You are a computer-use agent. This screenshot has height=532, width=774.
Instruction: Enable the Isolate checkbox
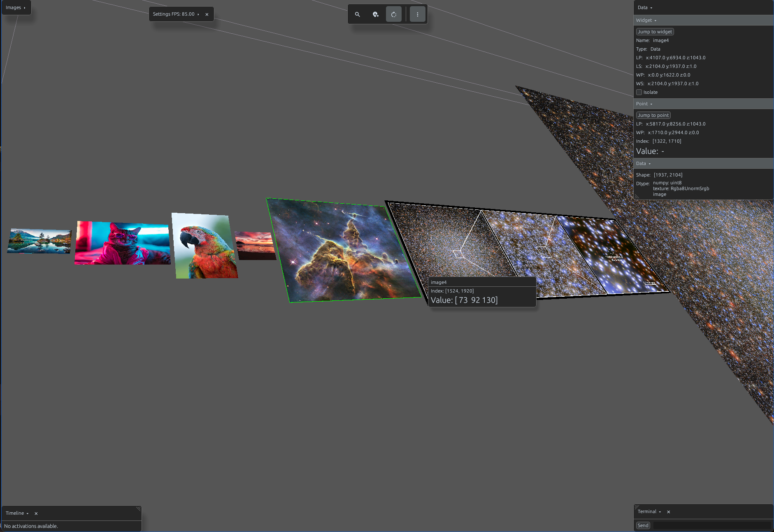pyautogui.click(x=639, y=92)
